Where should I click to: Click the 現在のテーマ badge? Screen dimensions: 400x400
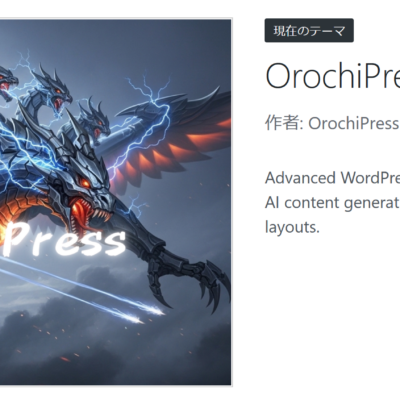(309, 31)
